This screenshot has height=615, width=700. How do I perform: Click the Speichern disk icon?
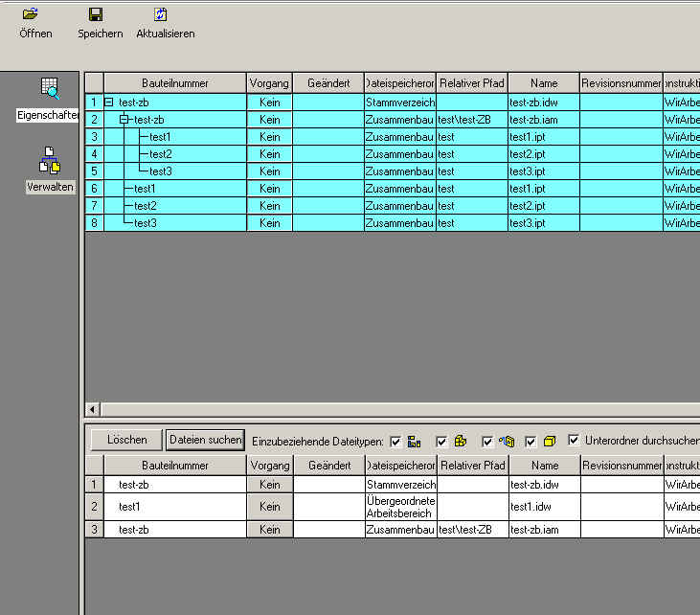(x=96, y=14)
